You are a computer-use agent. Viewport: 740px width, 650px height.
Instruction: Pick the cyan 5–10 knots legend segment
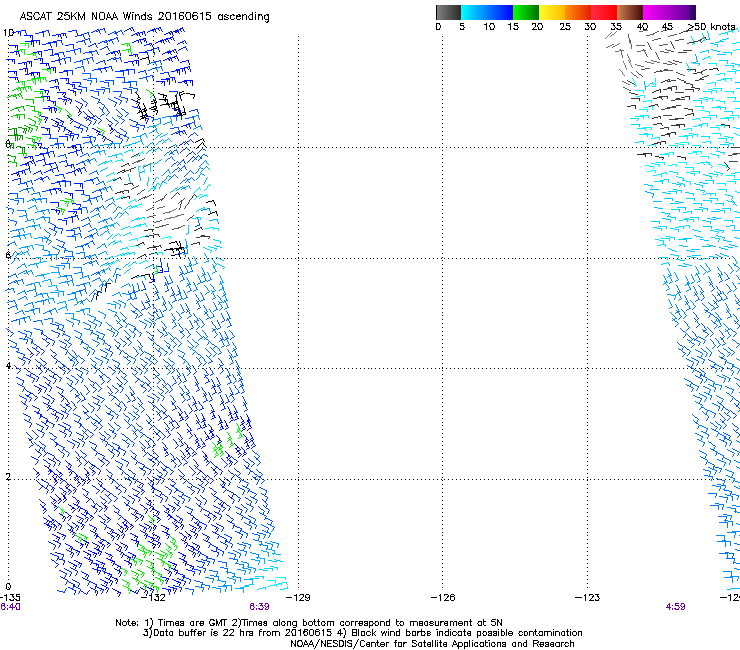tap(473, 12)
